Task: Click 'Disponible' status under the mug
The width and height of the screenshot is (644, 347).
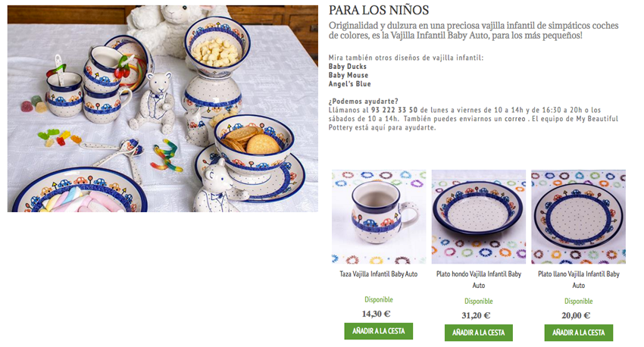Action: [379, 299]
